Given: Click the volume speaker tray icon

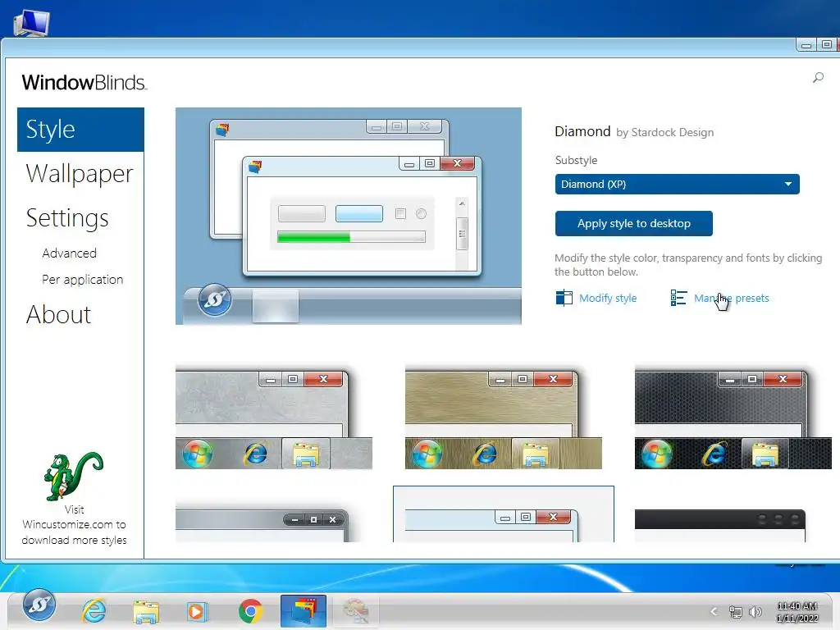Looking at the screenshot, I should (756, 611).
